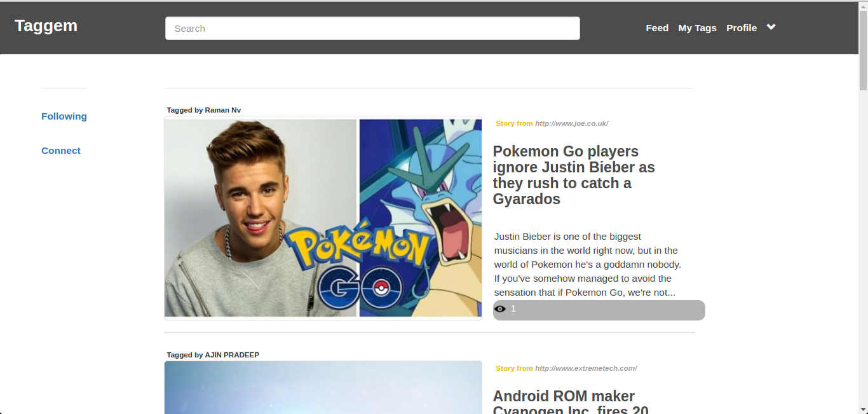
Task: Click the scrollbar down arrow
Action: pos(863,409)
